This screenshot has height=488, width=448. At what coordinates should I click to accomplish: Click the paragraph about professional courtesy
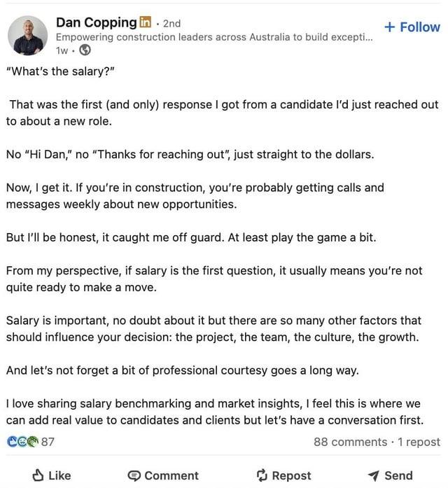182,370
